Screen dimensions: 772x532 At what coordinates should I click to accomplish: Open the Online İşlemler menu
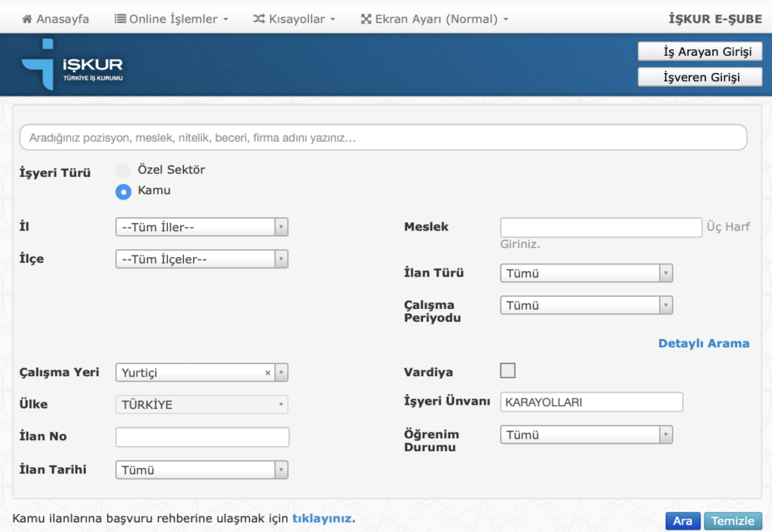tap(171, 19)
